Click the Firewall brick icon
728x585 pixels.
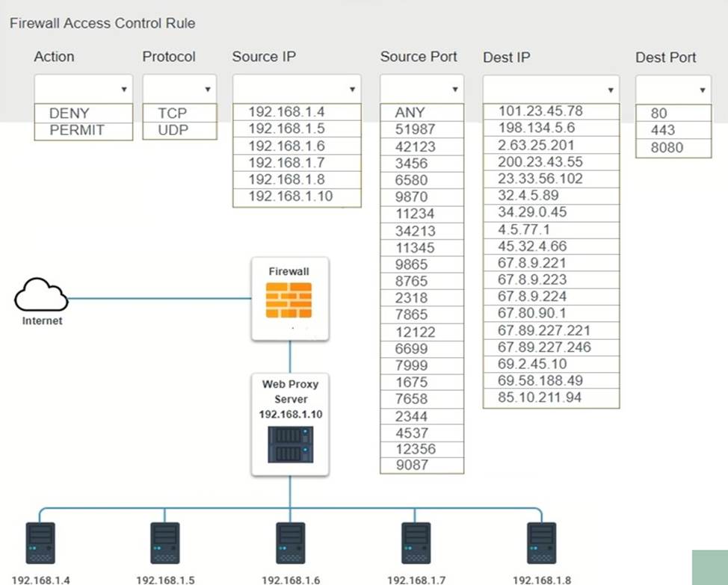coord(289,300)
